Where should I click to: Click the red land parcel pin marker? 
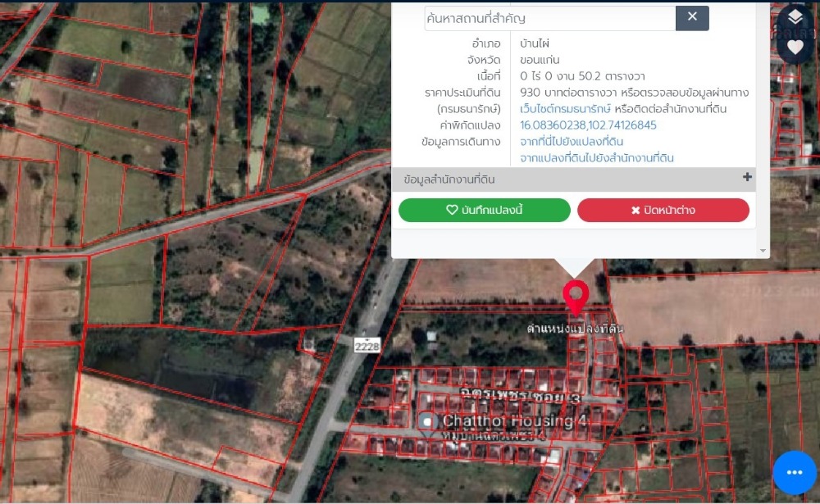pos(576,296)
